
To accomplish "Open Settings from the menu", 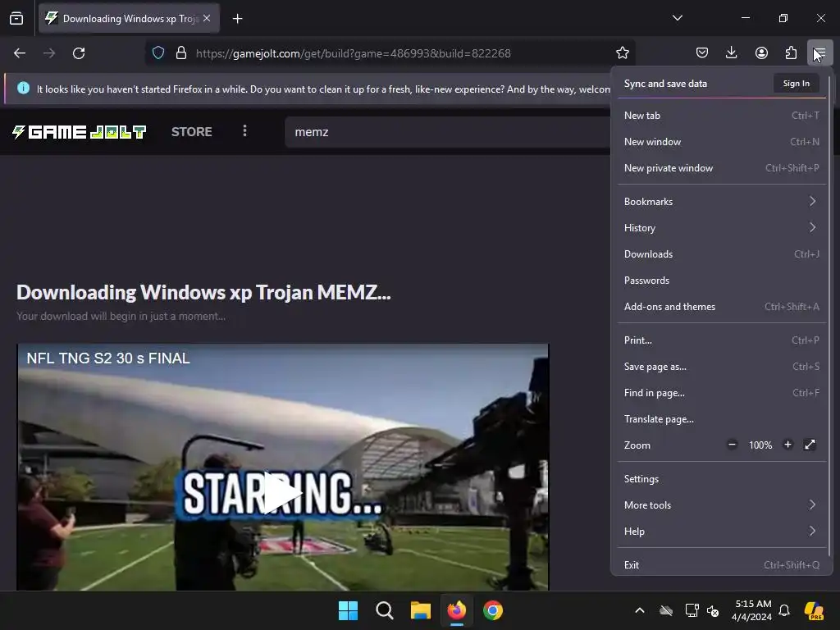I will [721, 479].
